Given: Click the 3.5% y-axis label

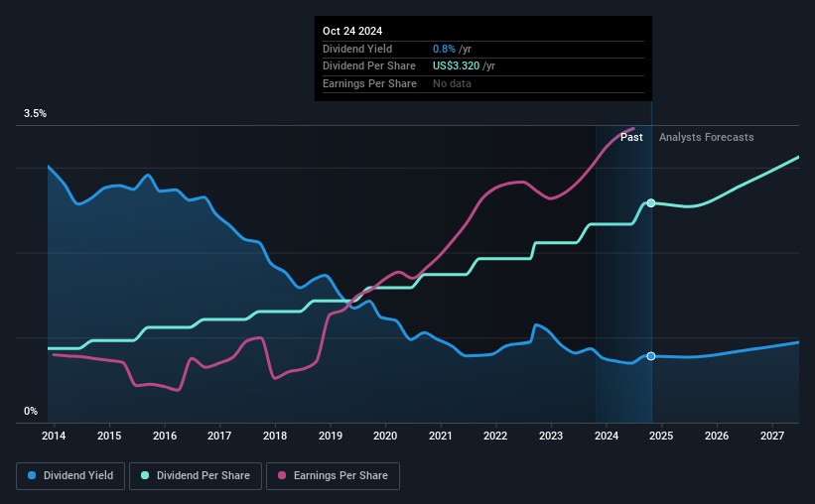Looking at the screenshot, I should point(35,114).
